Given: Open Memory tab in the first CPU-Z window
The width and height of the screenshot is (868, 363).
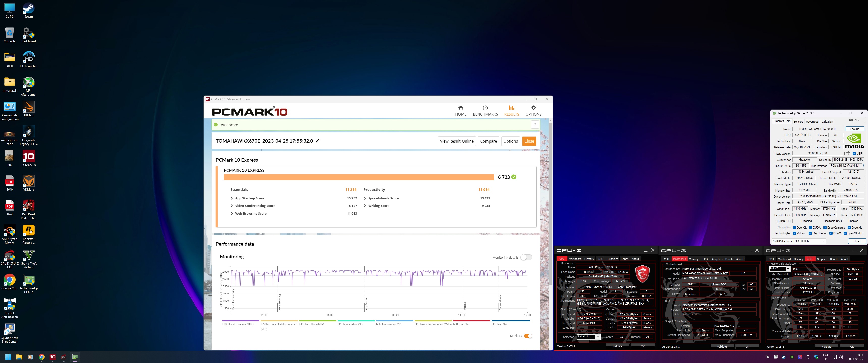Looking at the screenshot, I should pyautogui.click(x=589, y=259).
